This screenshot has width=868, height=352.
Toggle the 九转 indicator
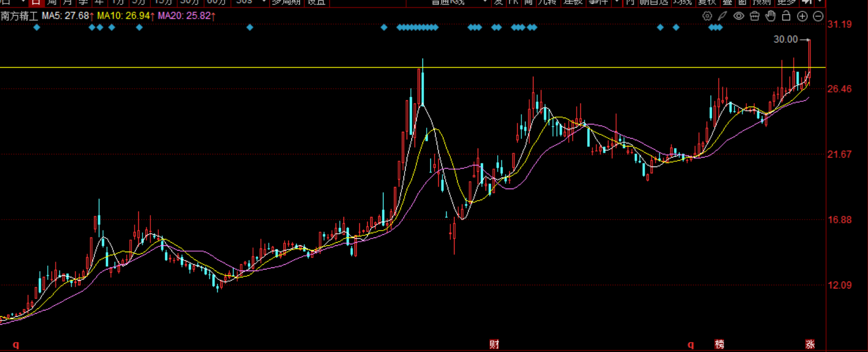(547, 2)
